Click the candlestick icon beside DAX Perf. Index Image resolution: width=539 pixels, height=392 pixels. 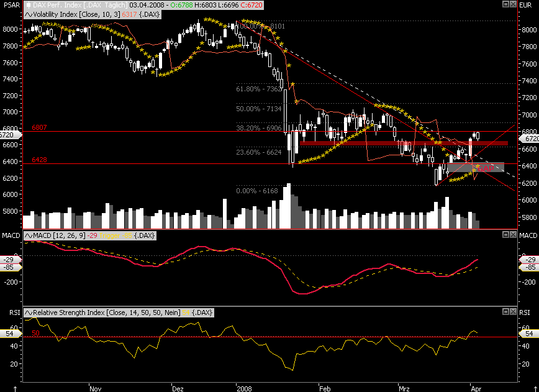[x=28, y=5]
